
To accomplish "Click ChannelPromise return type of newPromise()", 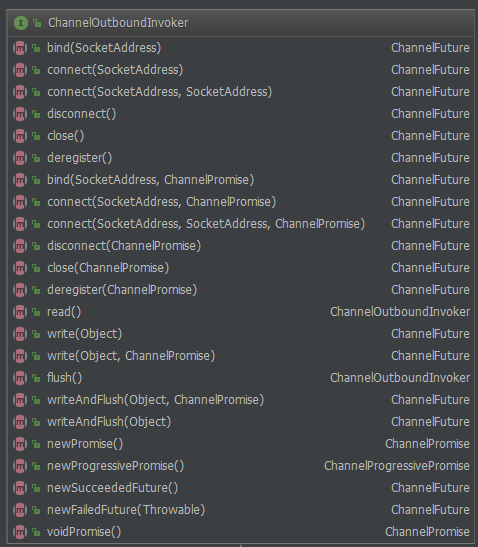I will click(427, 444).
